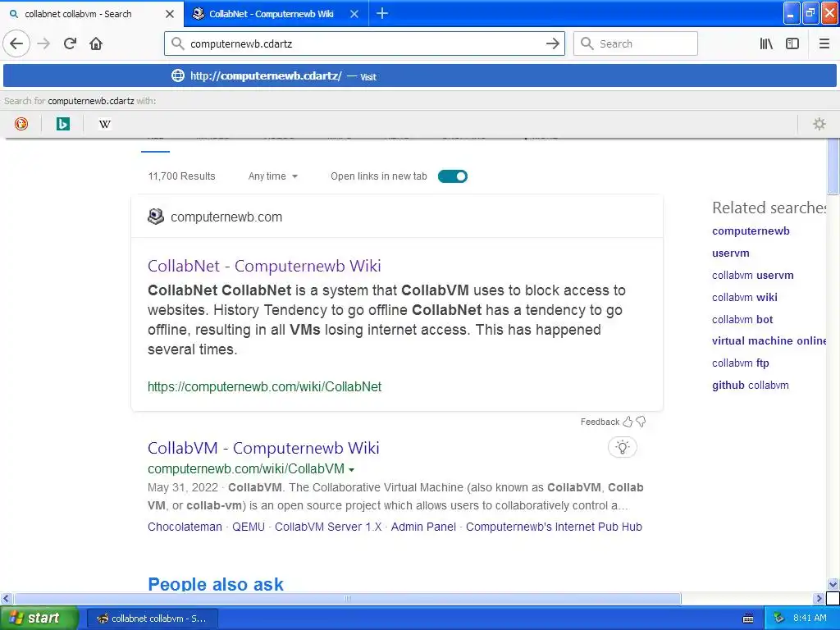Click horizontal scrollbar right arrow
Screen dimensions: 840x630
coord(819,598)
